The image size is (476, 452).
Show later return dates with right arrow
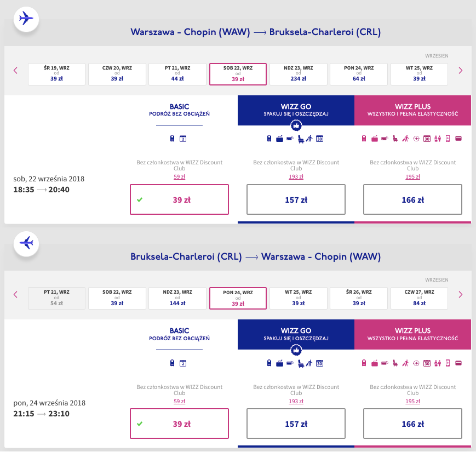[460, 294]
